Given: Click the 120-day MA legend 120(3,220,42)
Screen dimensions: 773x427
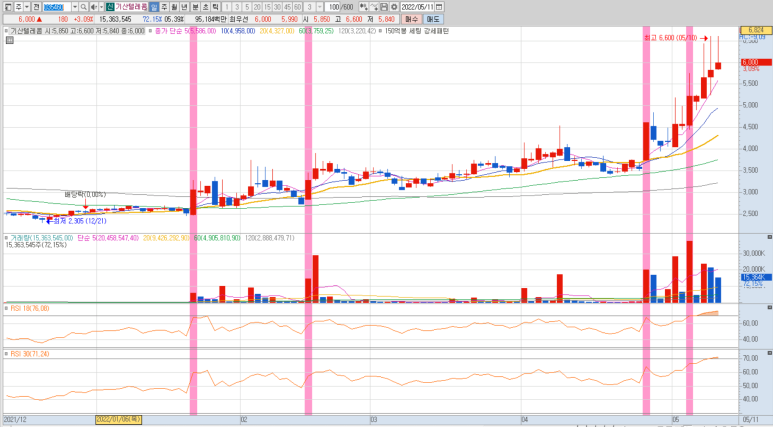Looking at the screenshot, I should click(x=357, y=31).
